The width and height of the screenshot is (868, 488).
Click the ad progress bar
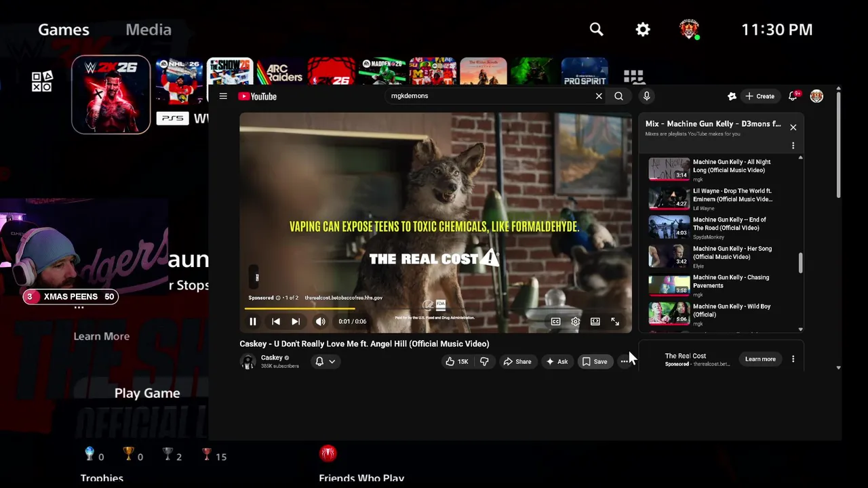point(435,309)
